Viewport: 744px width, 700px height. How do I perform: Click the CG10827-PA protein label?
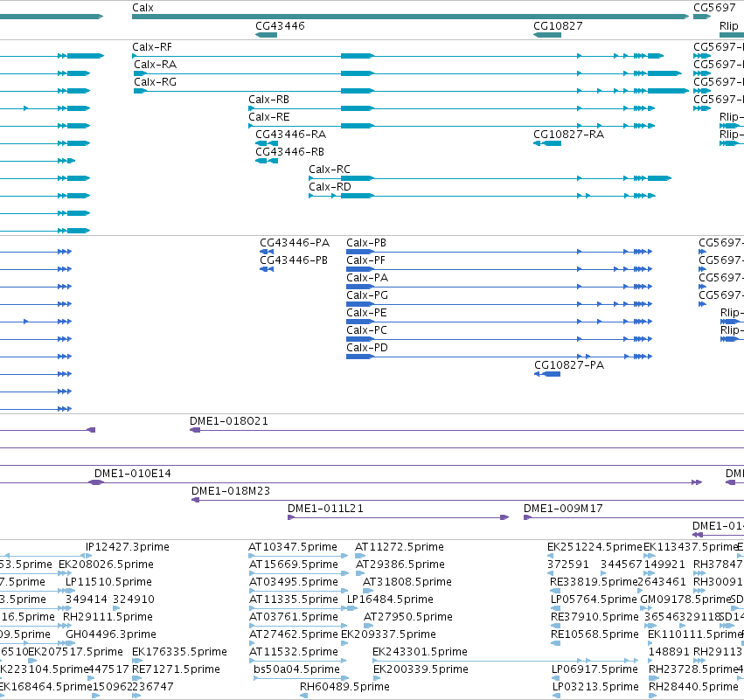click(569, 365)
